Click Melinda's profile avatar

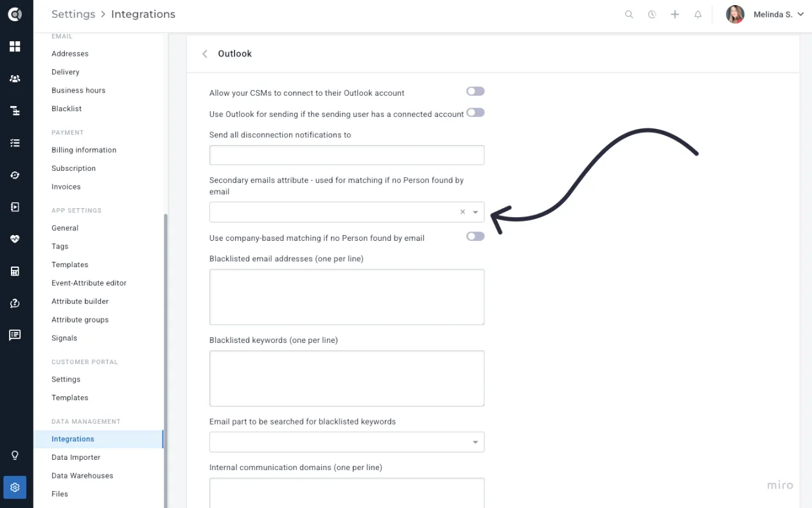point(735,14)
